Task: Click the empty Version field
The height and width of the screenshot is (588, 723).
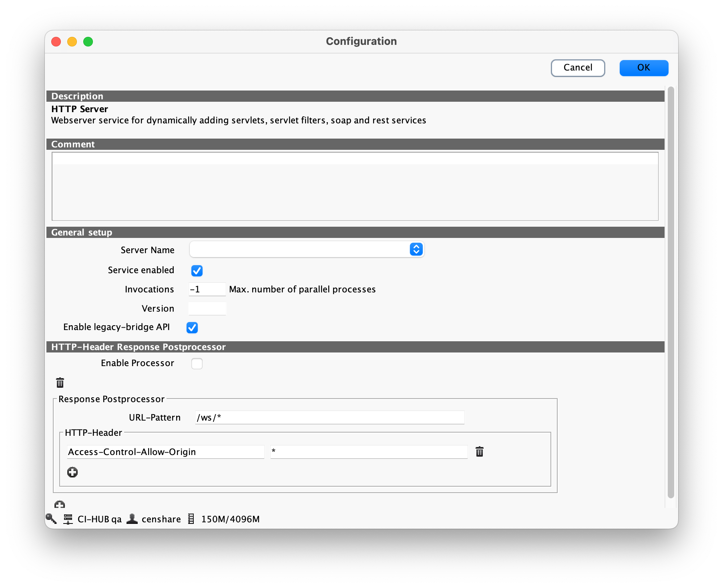Action: point(207,309)
